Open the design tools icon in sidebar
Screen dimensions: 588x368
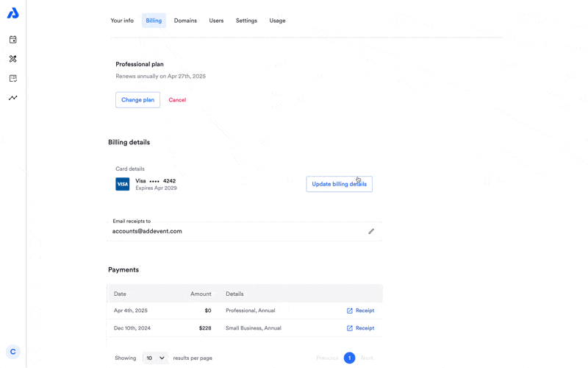(x=12, y=59)
